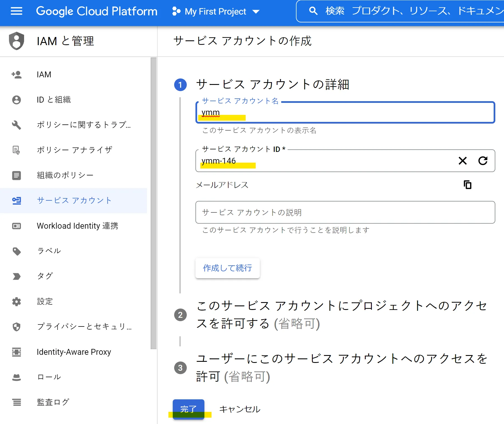Click the 作成して続行 button
The width and height of the screenshot is (504, 424).
click(x=228, y=268)
